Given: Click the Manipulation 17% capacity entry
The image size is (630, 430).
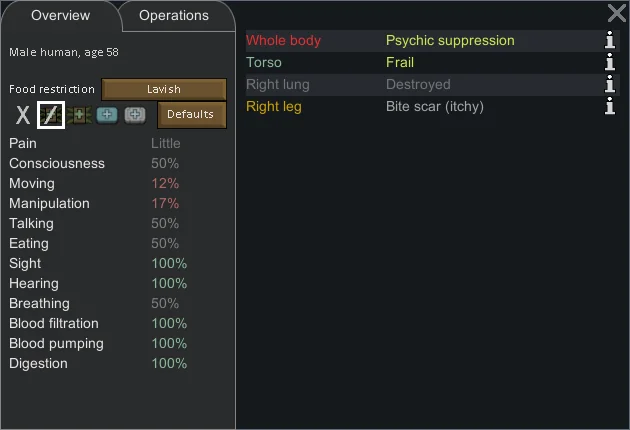Looking at the screenshot, I should click(98, 203).
